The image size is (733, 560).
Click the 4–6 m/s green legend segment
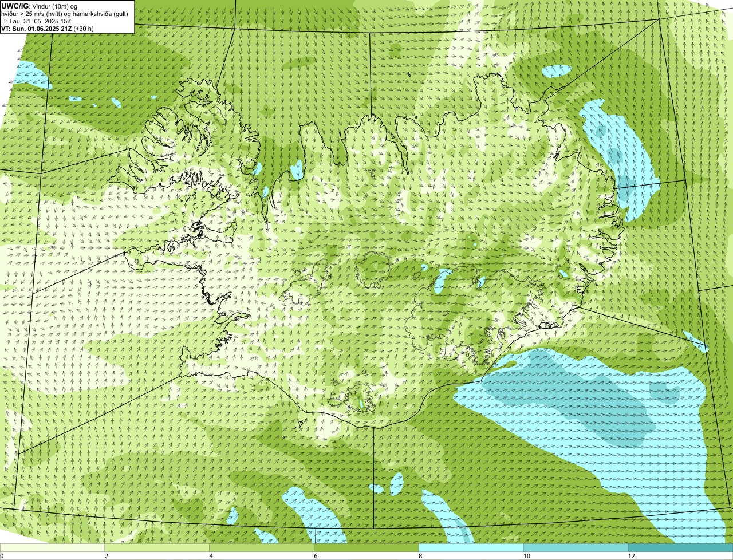click(262, 547)
